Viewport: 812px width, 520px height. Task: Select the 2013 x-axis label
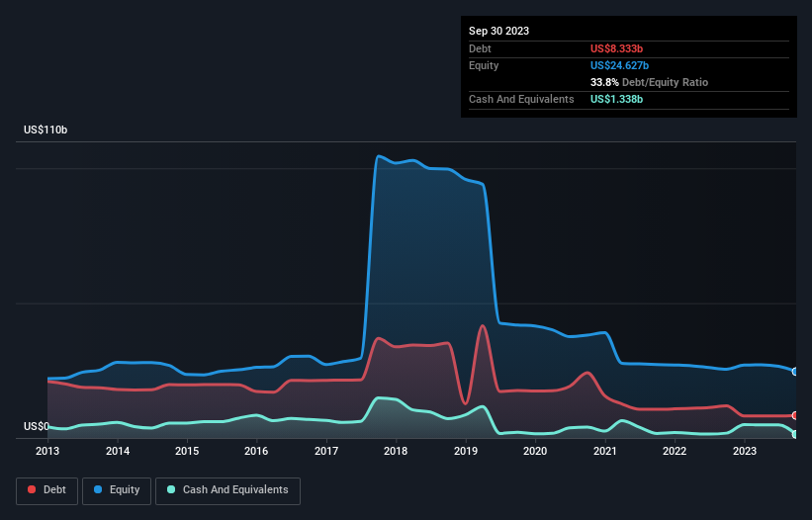[47, 451]
